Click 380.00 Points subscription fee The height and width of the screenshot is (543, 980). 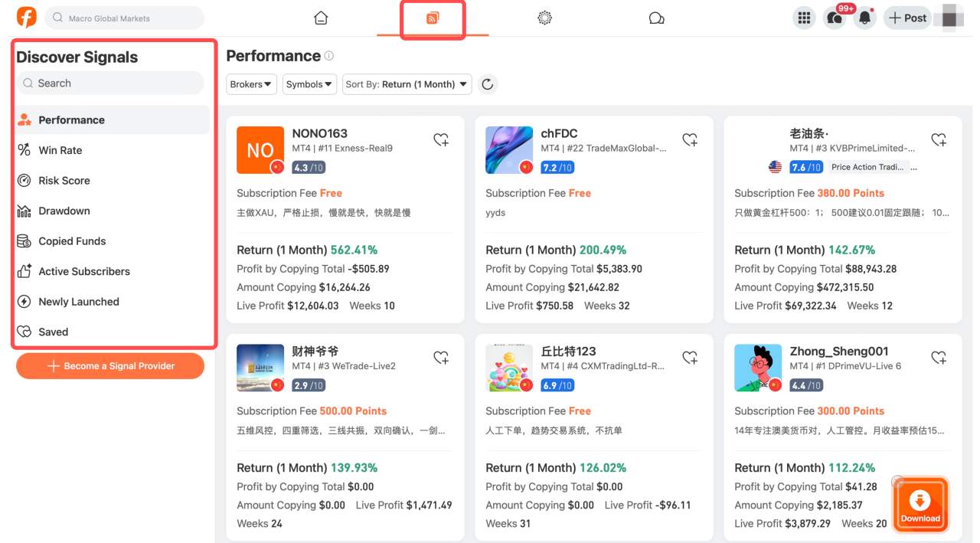(x=851, y=193)
